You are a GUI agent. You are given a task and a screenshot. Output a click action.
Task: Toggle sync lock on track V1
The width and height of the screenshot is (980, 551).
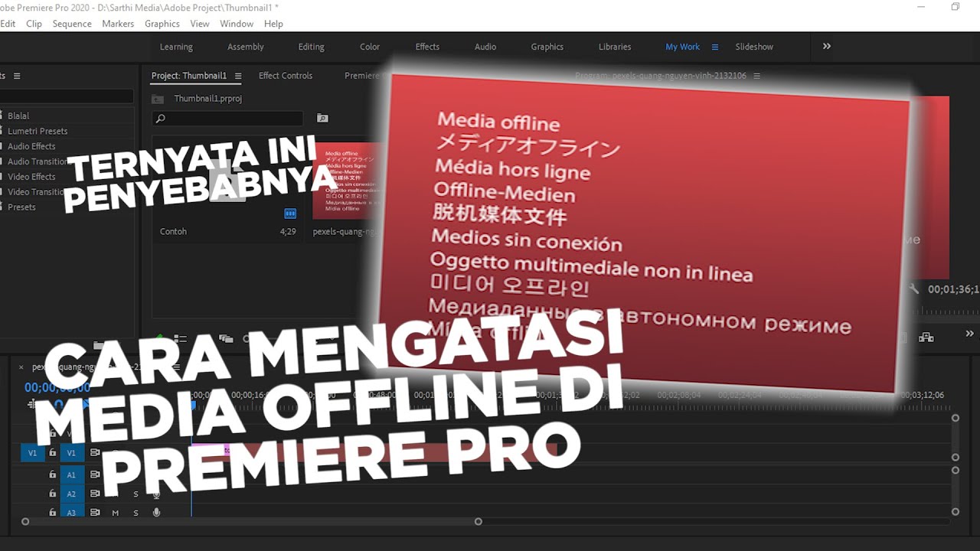(95, 453)
